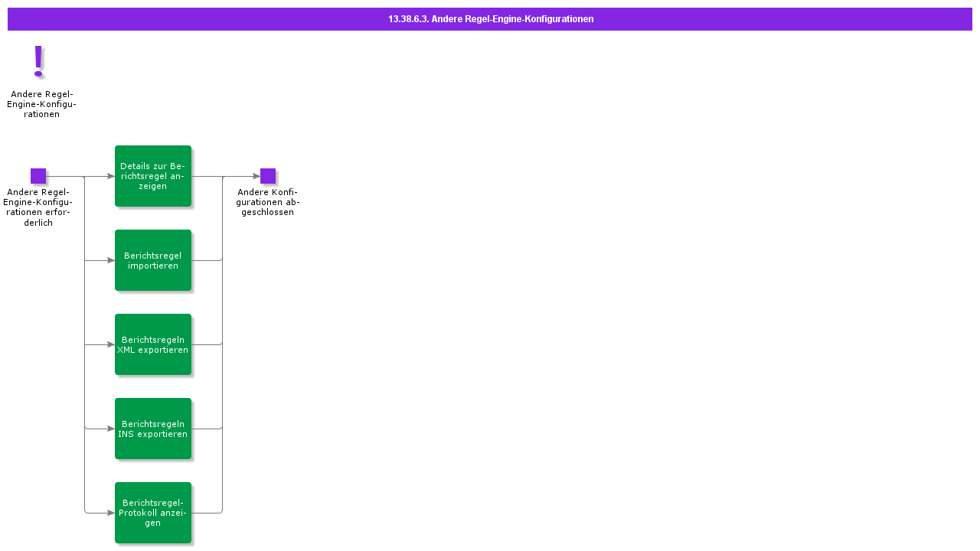Click label 'Andere Regel-Engine-Konfigurationen' under exclamation mark
Viewport: 980px width, 551px height.
click(41, 104)
